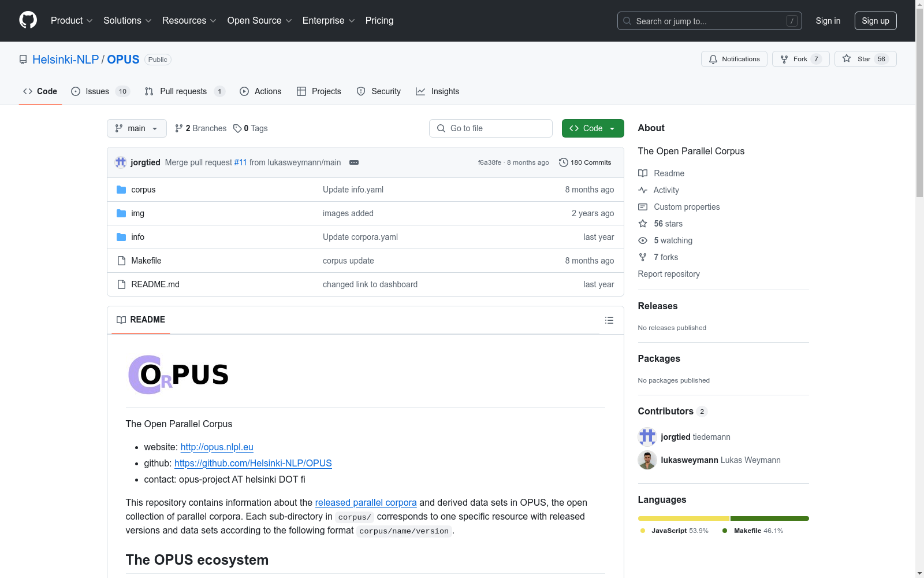Image resolution: width=924 pixels, height=578 pixels.
Task: Click jorgtied avatar in commit row
Action: tap(121, 162)
